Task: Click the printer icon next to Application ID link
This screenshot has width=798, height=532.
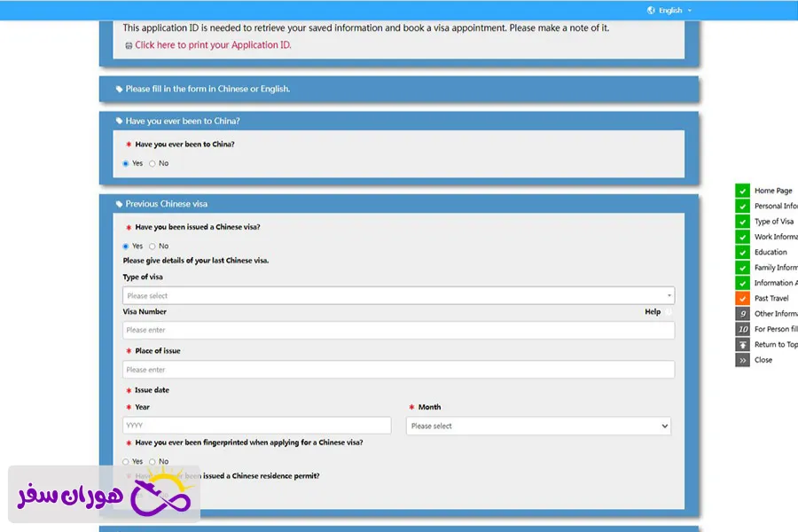Action: pos(129,45)
